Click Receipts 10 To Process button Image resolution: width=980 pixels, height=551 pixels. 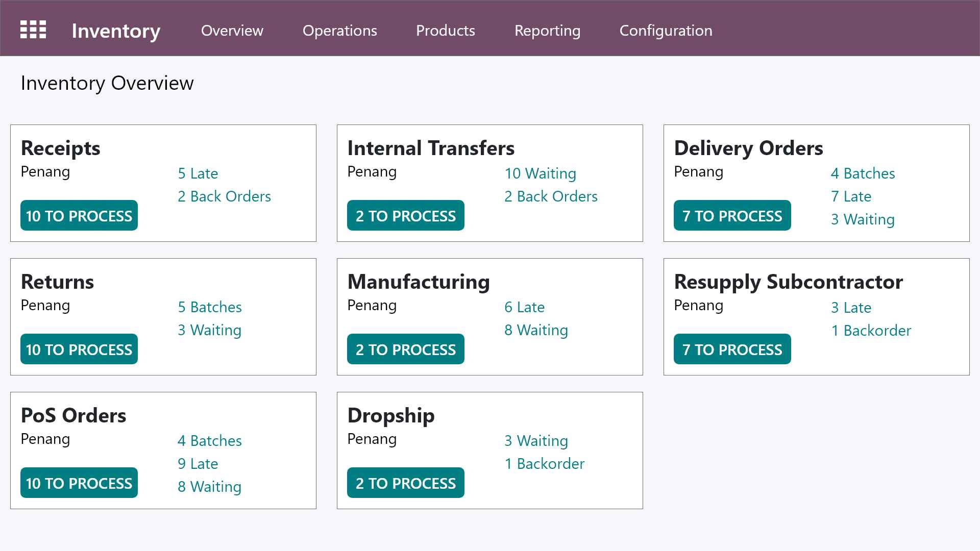pyautogui.click(x=79, y=216)
